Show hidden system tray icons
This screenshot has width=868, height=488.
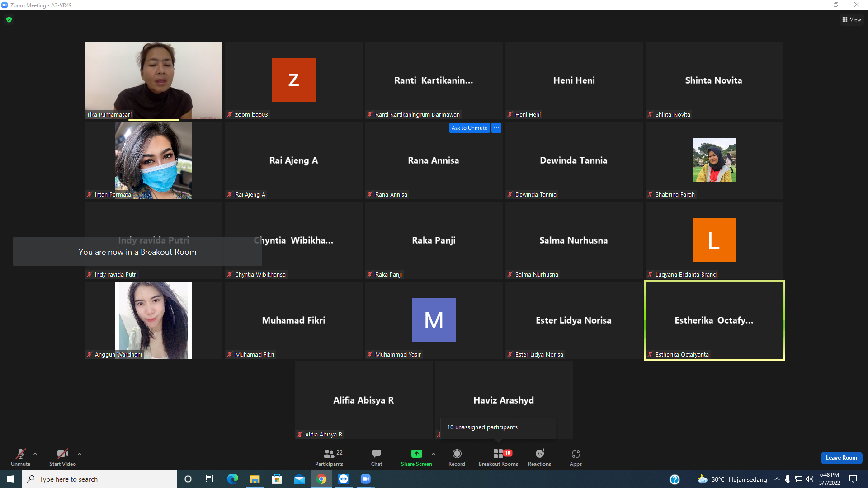coord(777,479)
